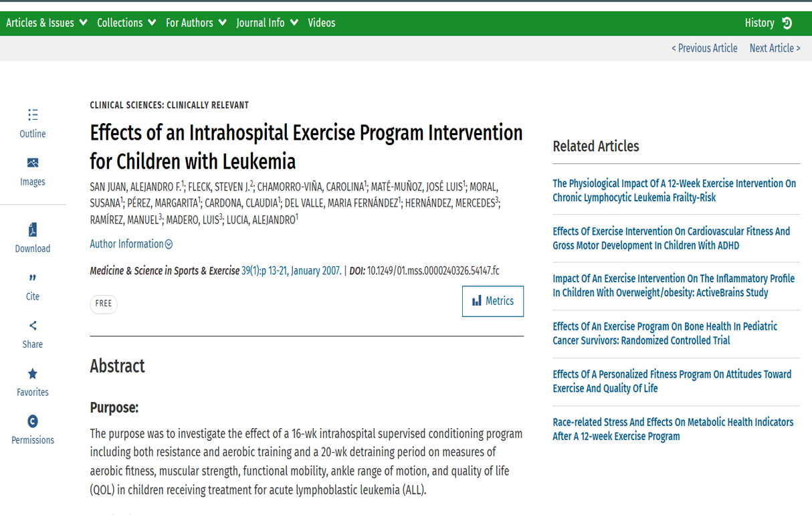This screenshot has height=515, width=812.
Task: Download the article PDF icon
Action: 33,230
